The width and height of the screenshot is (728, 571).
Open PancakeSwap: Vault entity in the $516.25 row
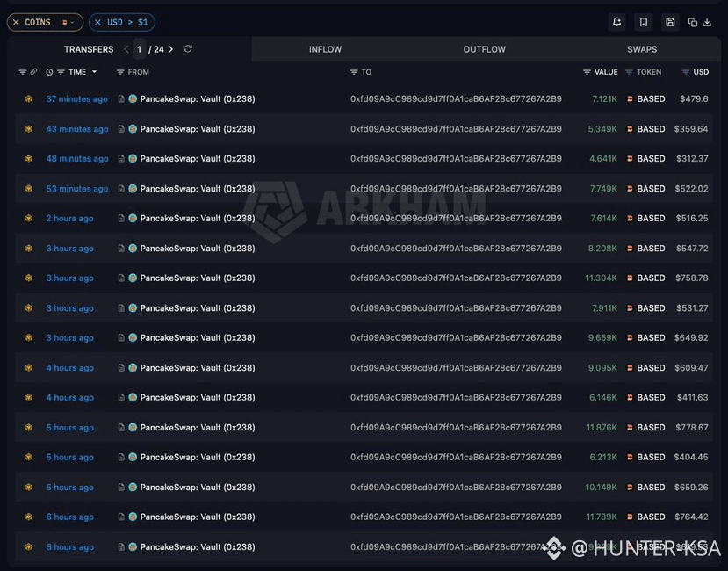(198, 219)
